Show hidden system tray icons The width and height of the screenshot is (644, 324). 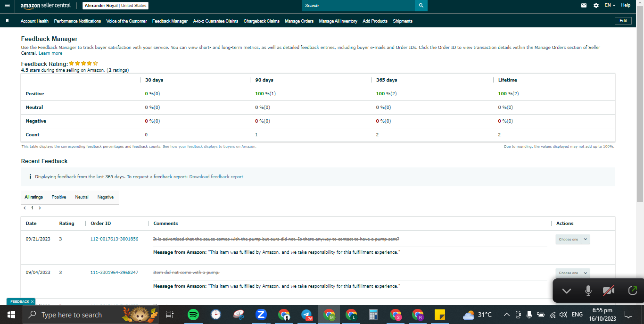coord(506,315)
